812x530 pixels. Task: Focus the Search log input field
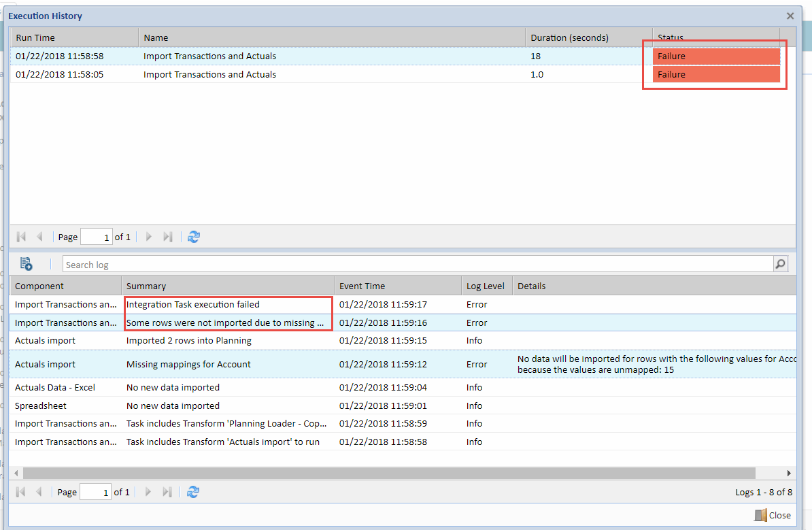tap(418, 264)
